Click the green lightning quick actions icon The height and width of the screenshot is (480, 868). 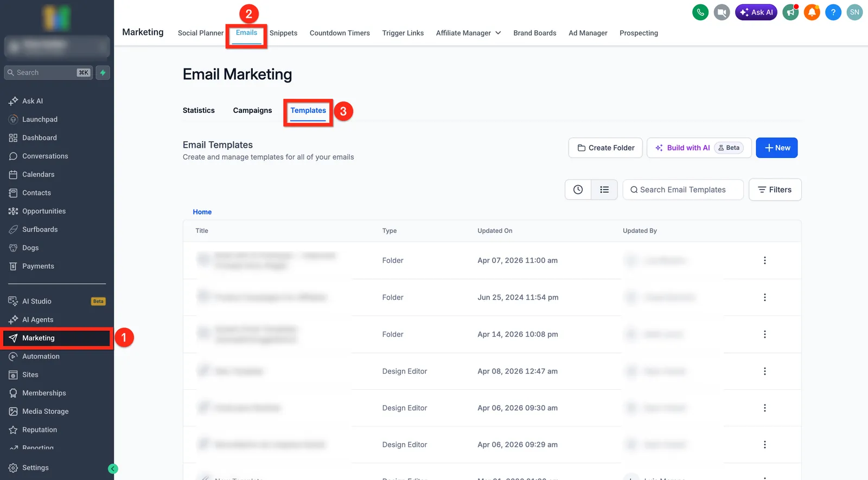coord(103,73)
